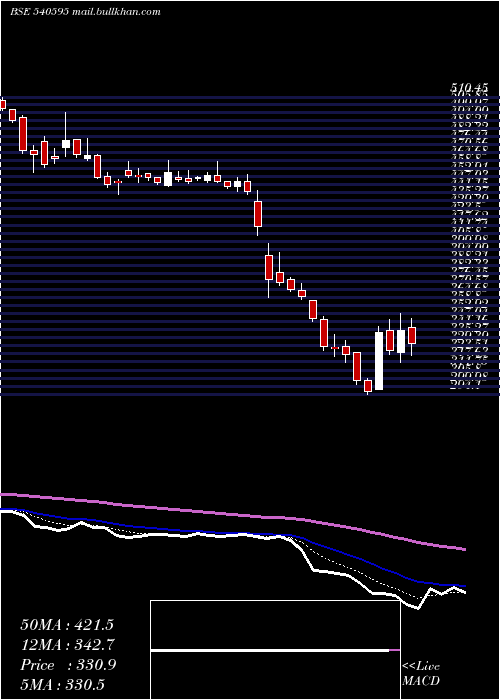The width and height of the screenshot is (500, 700).
Task: Click the 510.45 top price label
Action: (468, 89)
